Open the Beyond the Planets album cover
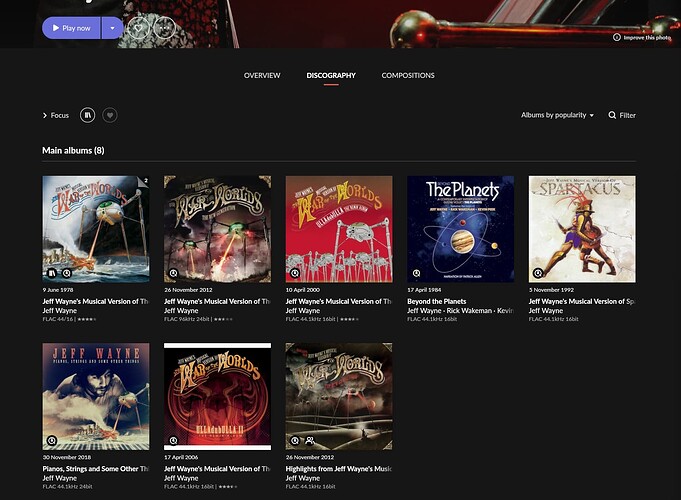Viewport: 681px width, 500px height. coord(461,229)
